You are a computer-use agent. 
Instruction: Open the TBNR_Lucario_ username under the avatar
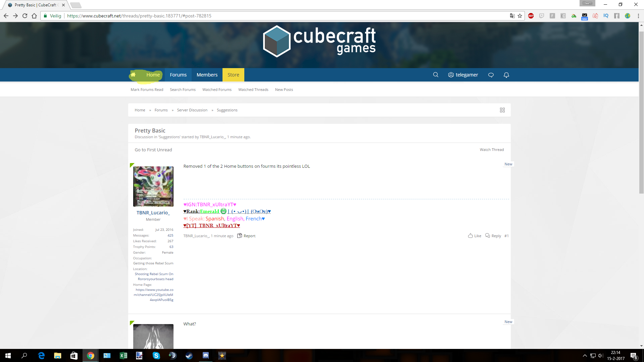(x=153, y=213)
